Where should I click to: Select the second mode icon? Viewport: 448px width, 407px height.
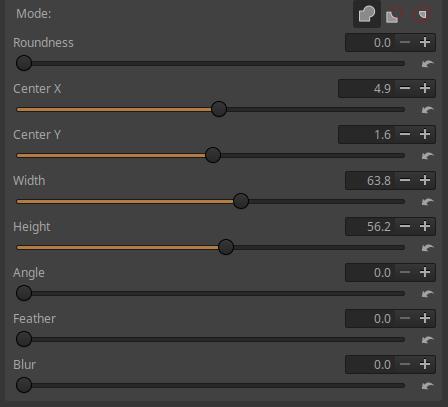pos(394,15)
